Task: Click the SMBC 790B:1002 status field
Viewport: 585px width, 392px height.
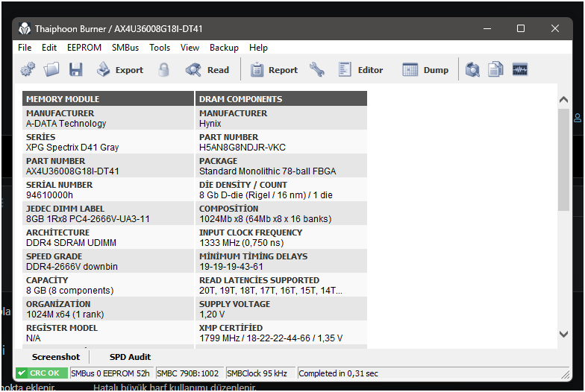Action: pyautogui.click(x=188, y=373)
